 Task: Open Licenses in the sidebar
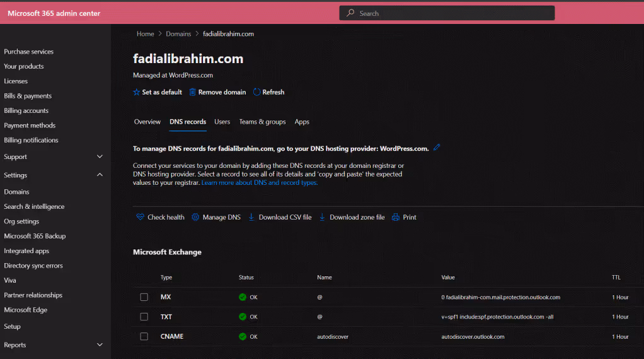point(16,81)
